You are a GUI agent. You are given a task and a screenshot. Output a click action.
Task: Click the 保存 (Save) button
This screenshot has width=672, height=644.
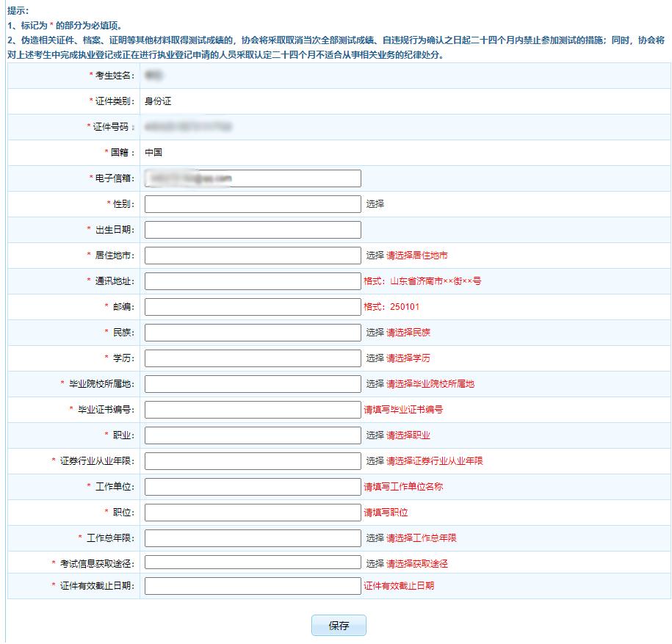click(x=340, y=625)
